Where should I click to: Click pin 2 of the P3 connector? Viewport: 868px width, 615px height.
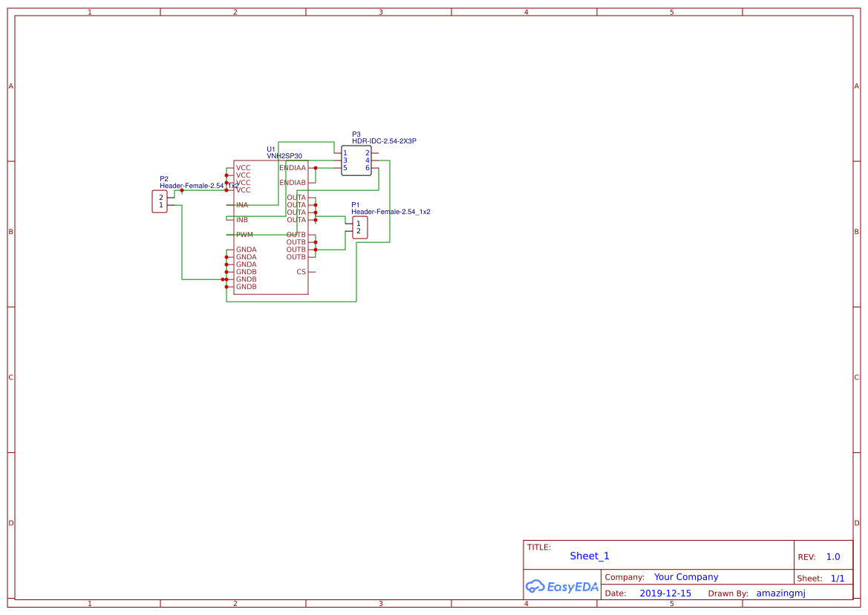pos(367,153)
